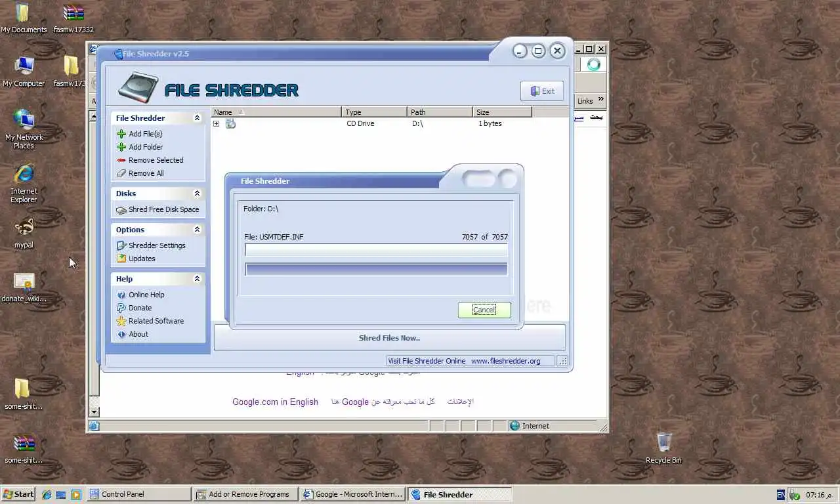The height and width of the screenshot is (504, 840).
Task: Collapse the Options sidebar section
Action: pyautogui.click(x=197, y=230)
